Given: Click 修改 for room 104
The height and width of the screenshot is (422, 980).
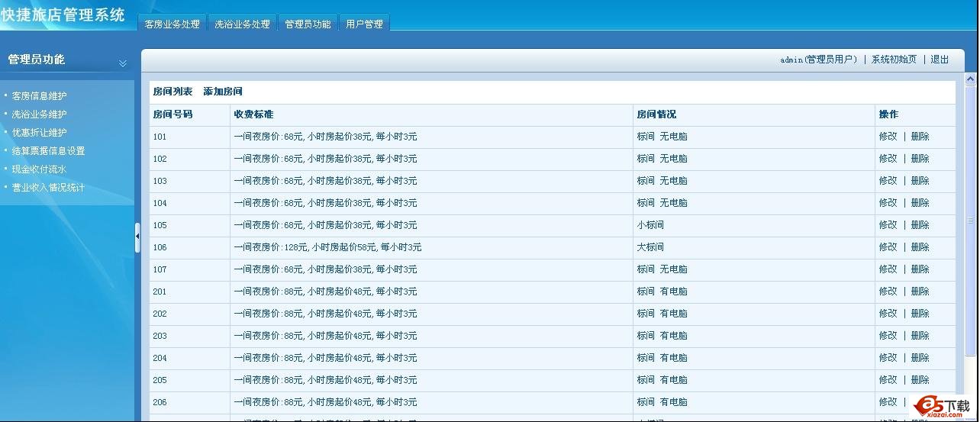Looking at the screenshot, I should pyautogui.click(x=888, y=203).
